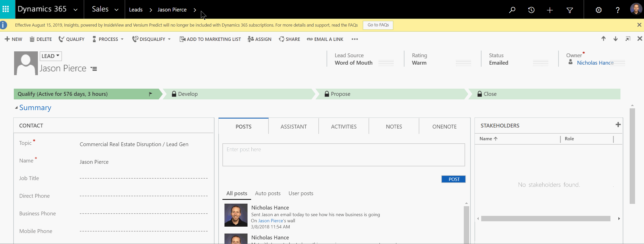Click DELETE in command bar
The image size is (644, 244).
(x=40, y=39)
